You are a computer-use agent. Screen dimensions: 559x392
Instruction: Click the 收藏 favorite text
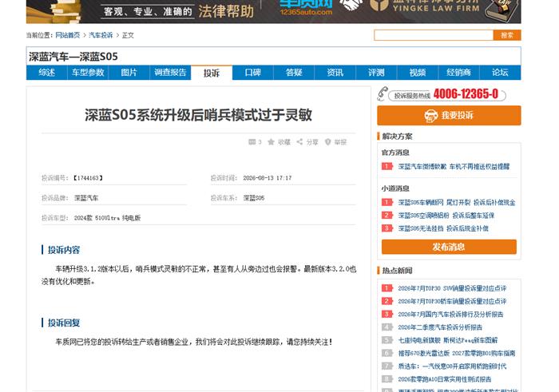pos(284,142)
